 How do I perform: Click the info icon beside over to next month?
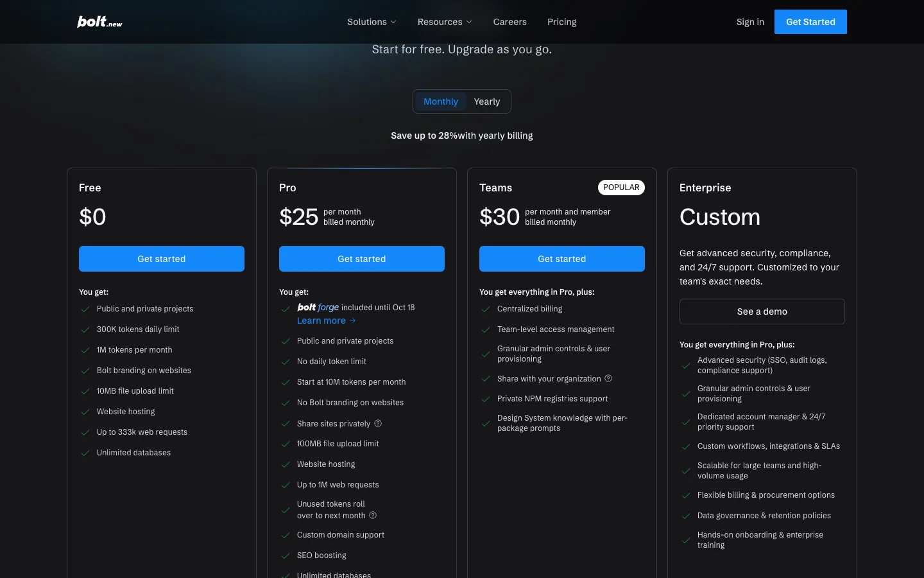coord(373,515)
